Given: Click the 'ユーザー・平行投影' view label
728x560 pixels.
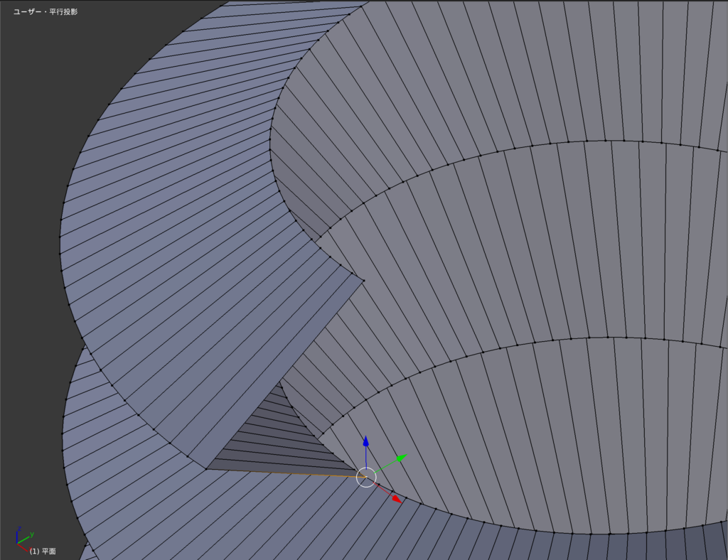Looking at the screenshot, I should [45, 12].
